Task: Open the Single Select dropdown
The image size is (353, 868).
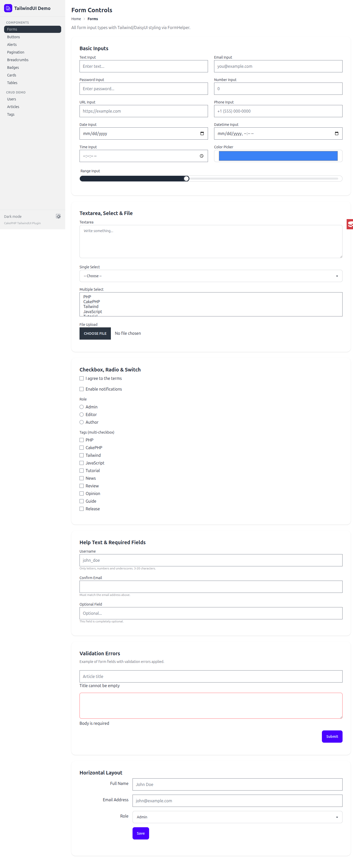Action: (211, 276)
